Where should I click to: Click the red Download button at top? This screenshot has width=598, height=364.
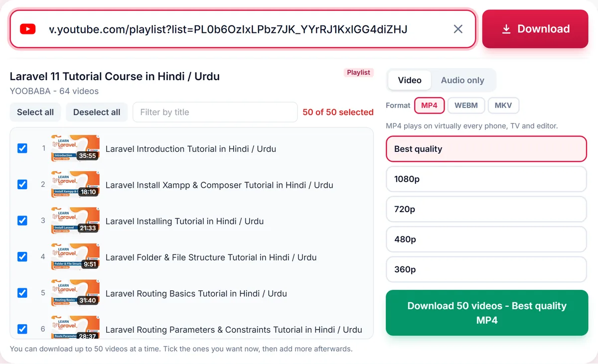point(535,29)
